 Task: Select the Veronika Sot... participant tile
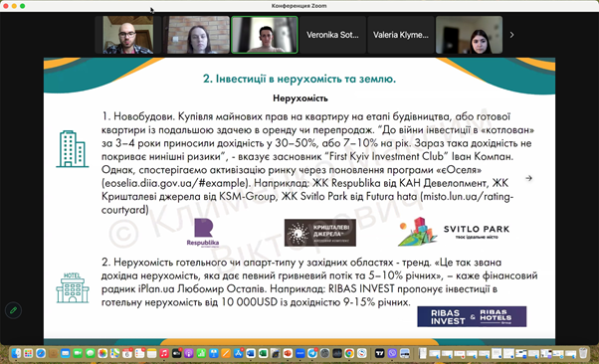(x=332, y=35)
